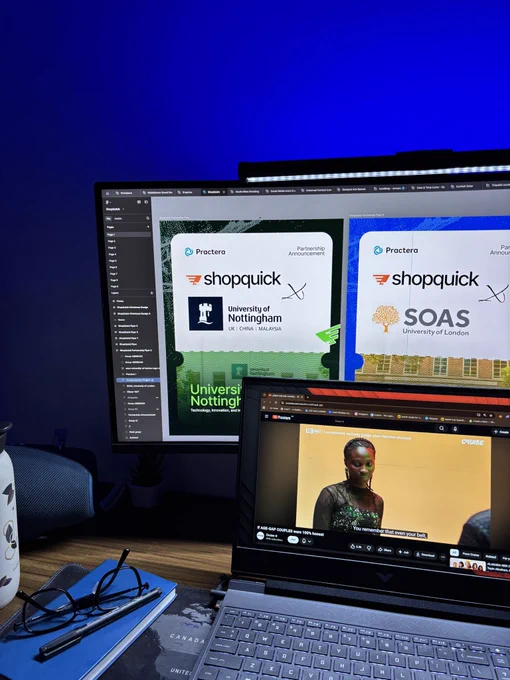Toggle the Figma sidebar panel layout icon
The height and width of the screenshot is (680, 510).
[146, 202]
